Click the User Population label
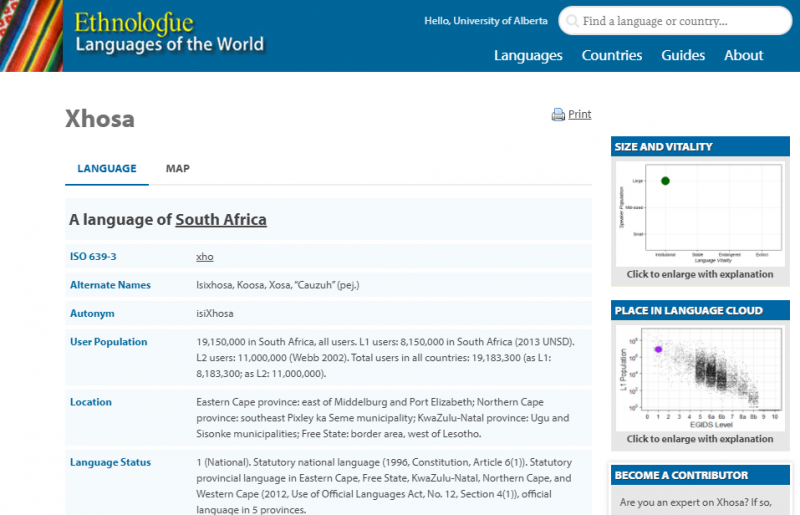 tap(108, 342)
